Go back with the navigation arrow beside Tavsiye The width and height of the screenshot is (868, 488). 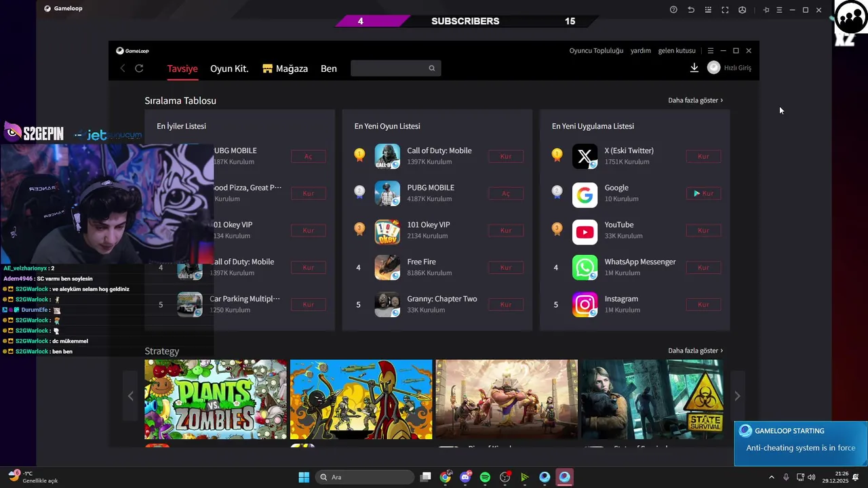click(123, 68)
